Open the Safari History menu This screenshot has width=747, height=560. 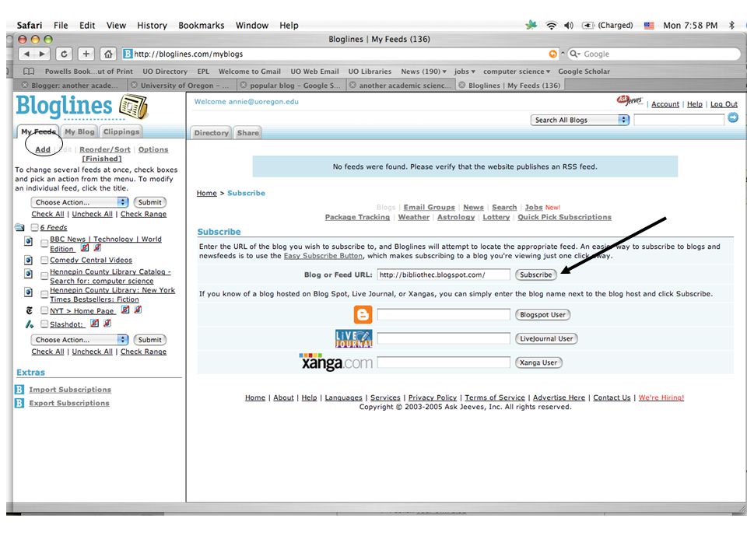coord(152,25)
